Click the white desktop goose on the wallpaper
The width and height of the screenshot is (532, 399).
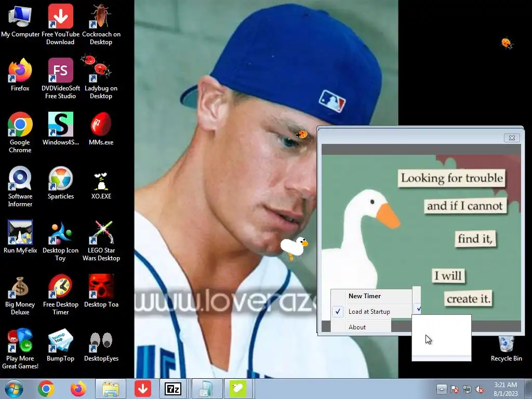click(x=294, y=248)
